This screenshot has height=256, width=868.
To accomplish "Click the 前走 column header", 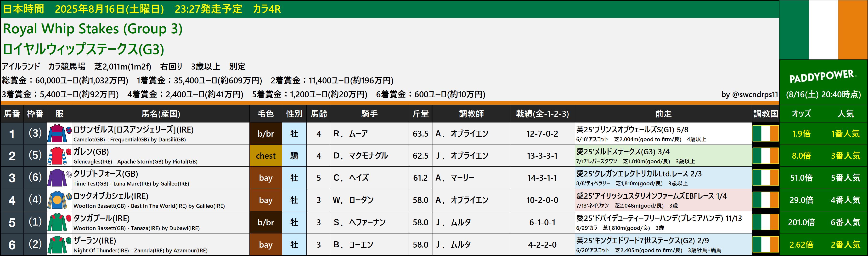I will [x=663, y=114].
